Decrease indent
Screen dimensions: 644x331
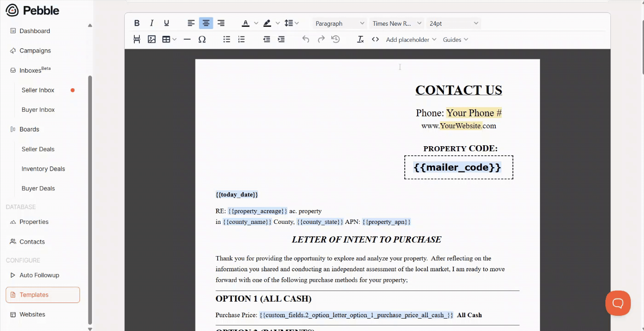[x=266, y=40]
